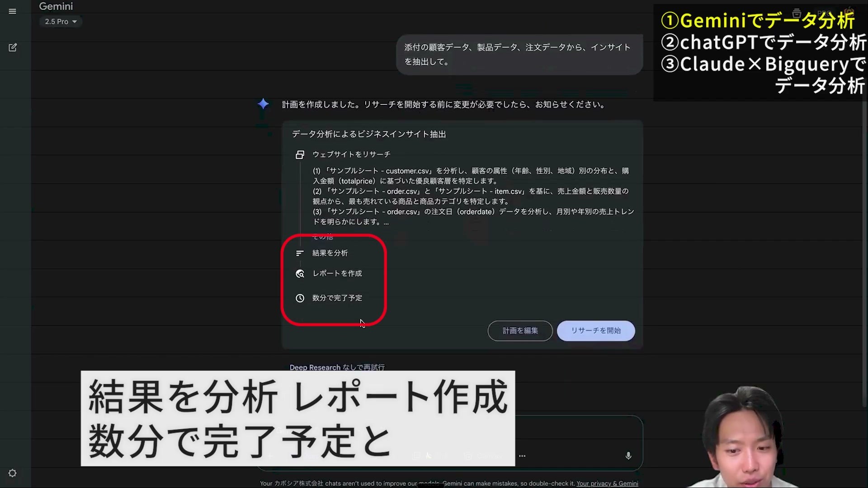Open the 2.5 Pro model dropdown
The width and height of the screenshot is (868, 488).
61,22
